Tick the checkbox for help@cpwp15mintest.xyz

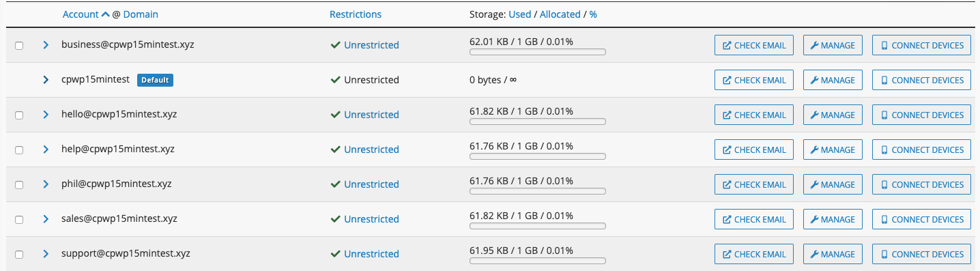tap(19, 150)
